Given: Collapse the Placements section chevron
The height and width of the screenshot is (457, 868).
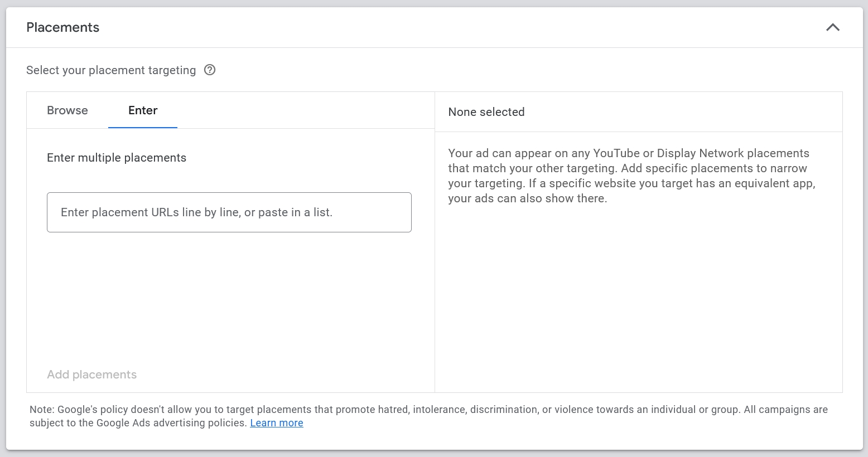Looking at the screenshot, I should 832,27.
